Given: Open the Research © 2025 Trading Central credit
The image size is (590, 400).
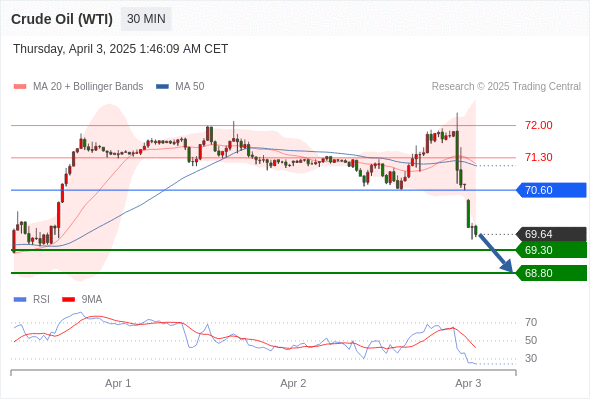Looking at the screenshot, I should [506, 87].
